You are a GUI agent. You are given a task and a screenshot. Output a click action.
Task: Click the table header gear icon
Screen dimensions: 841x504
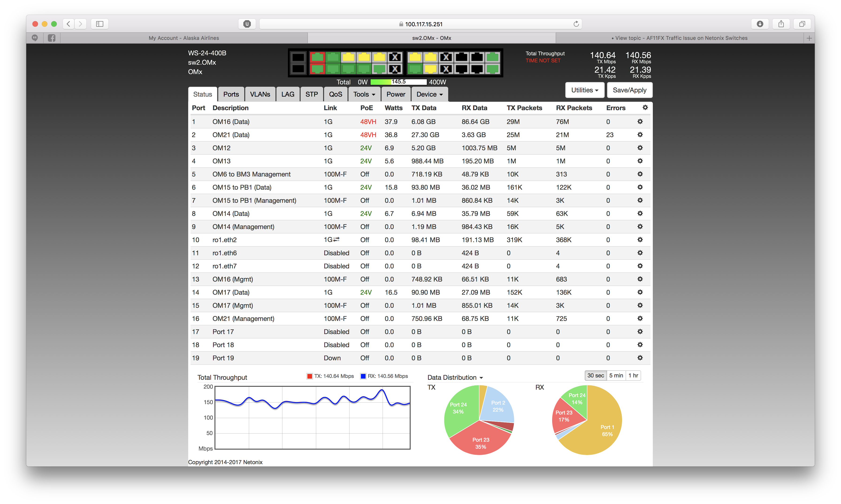645,108
